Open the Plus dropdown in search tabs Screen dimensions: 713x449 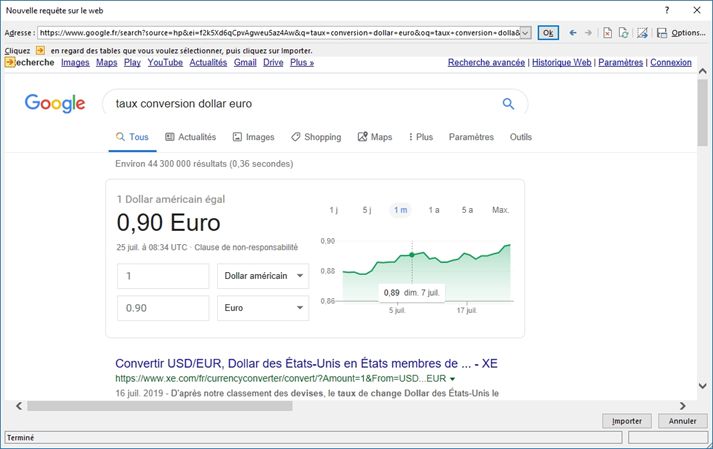(x=421, y=137)
